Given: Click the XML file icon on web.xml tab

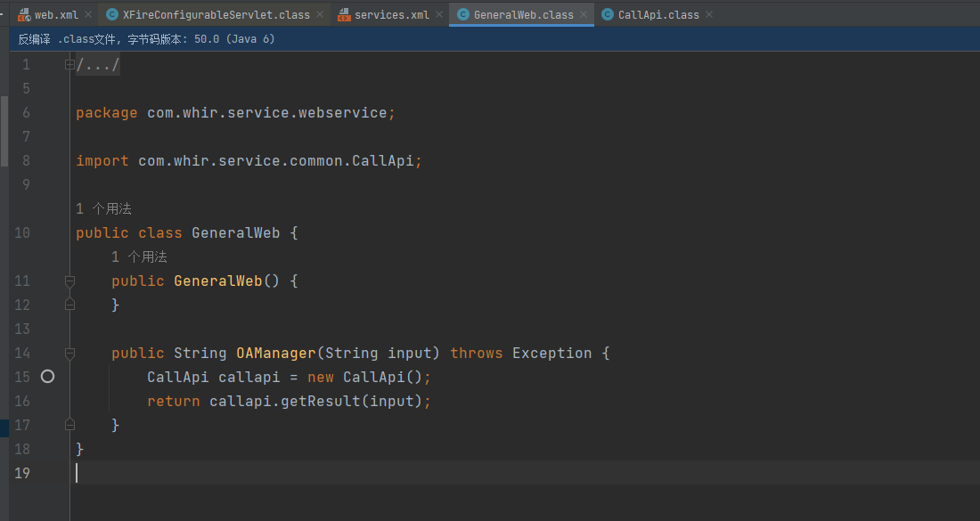Looking at the screenshot, I should tap(24, 15).
